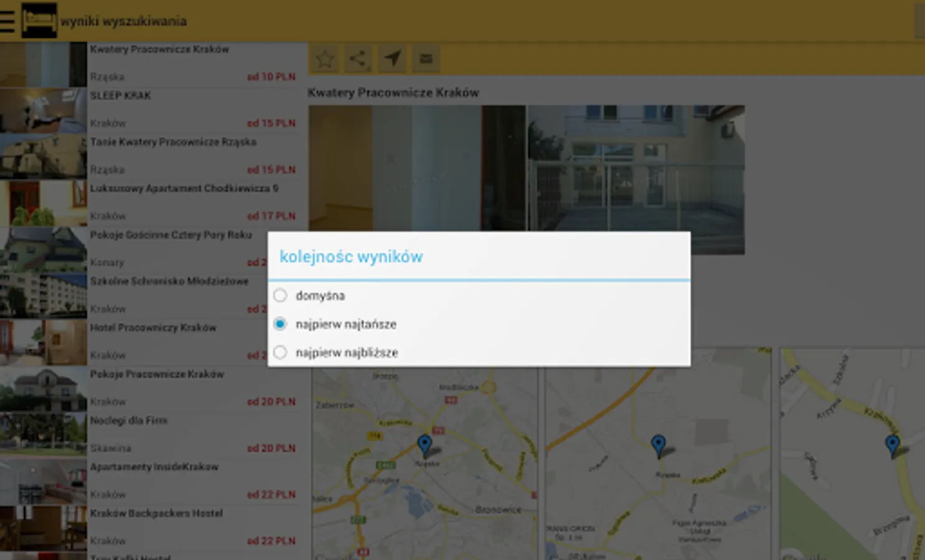This screenshot has width=925, height=560.
Task: Click map pin on left map
Action: pyautogui.click(x=425, y=446)
